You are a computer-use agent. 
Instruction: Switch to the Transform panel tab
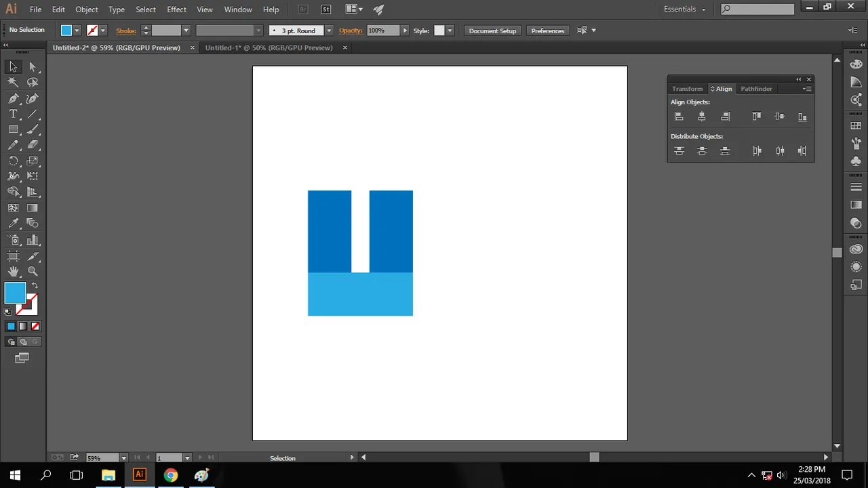coord(688,89)
